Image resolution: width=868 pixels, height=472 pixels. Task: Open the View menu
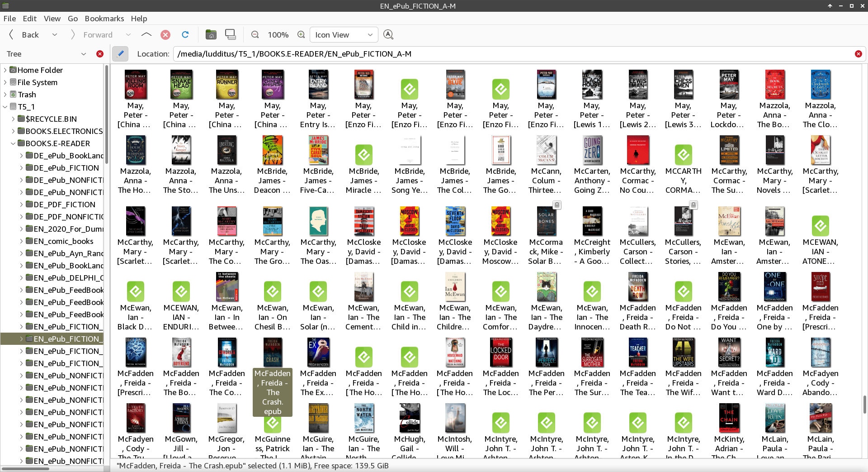[x=52, y=19]
